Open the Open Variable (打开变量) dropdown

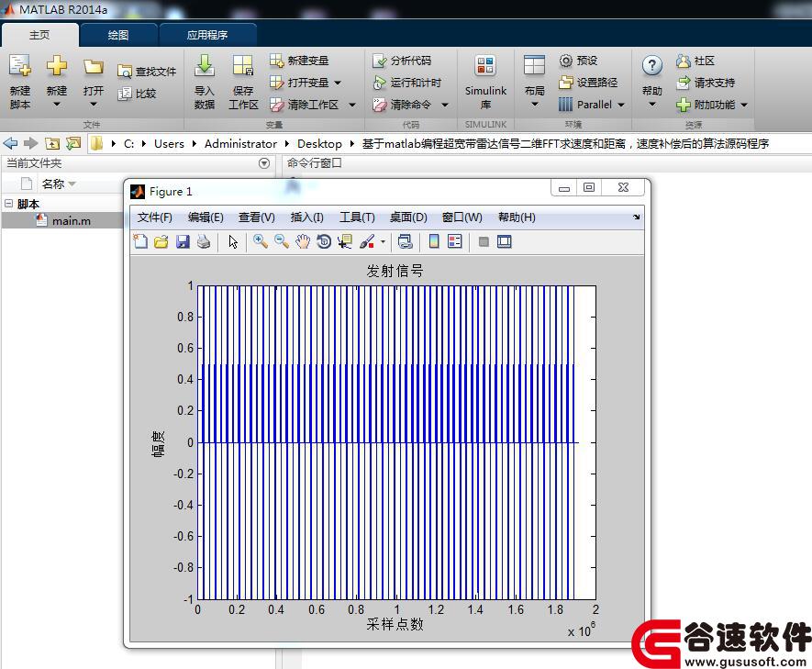[x=338, y=83]
